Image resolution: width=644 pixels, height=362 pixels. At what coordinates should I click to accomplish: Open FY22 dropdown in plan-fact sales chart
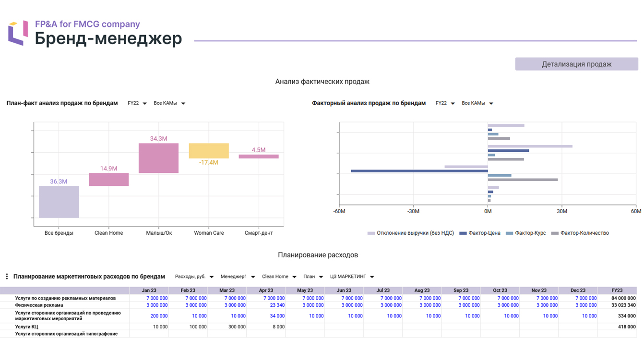[137, 103]
